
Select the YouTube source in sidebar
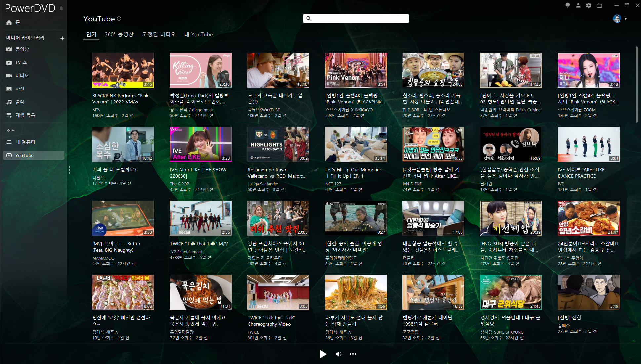pyautogui.click(x=34, y=155)
